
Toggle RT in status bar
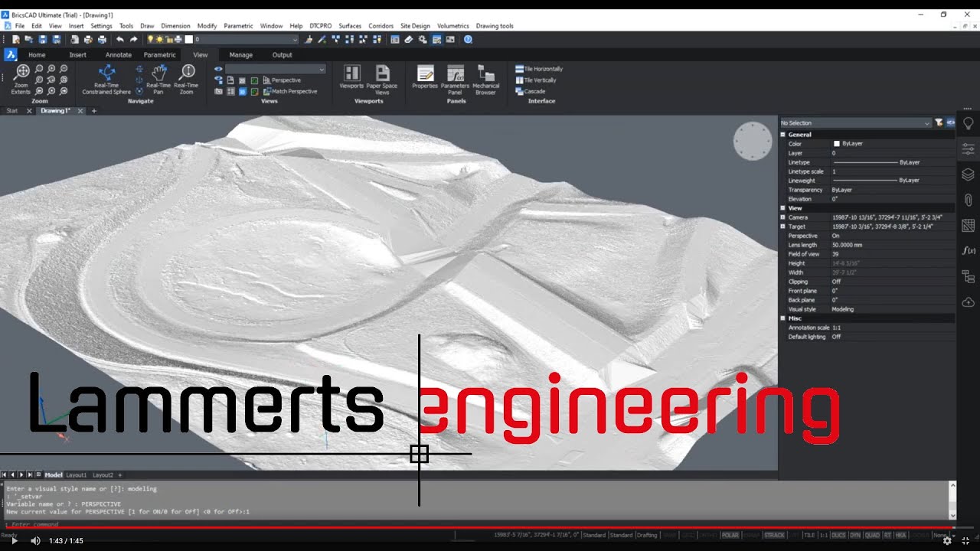pos(887,535)
